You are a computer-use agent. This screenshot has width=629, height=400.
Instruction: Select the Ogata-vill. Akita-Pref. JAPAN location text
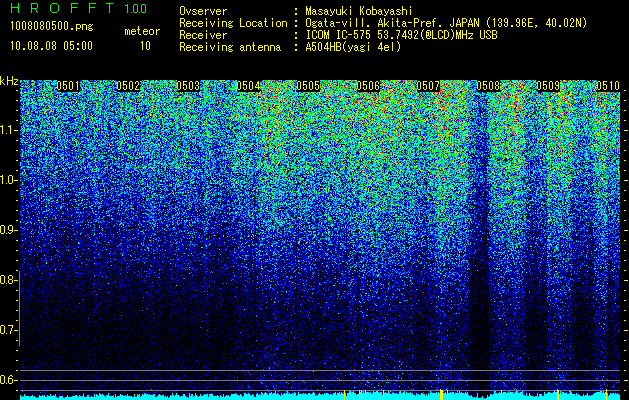click(x=446, y=23)
